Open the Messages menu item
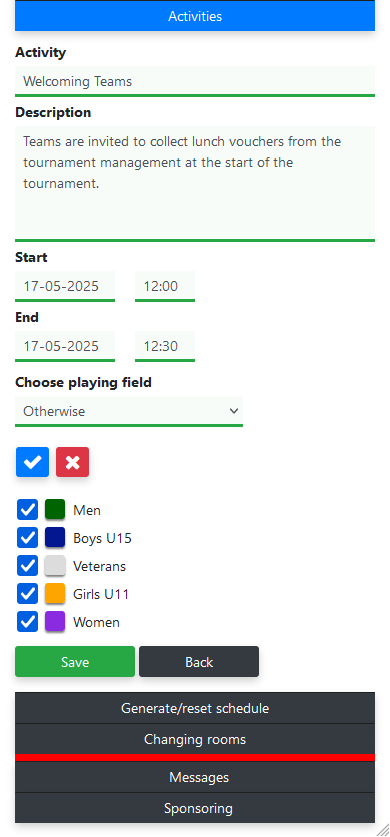Screen dimensions: 390x837 coord(195,777)
